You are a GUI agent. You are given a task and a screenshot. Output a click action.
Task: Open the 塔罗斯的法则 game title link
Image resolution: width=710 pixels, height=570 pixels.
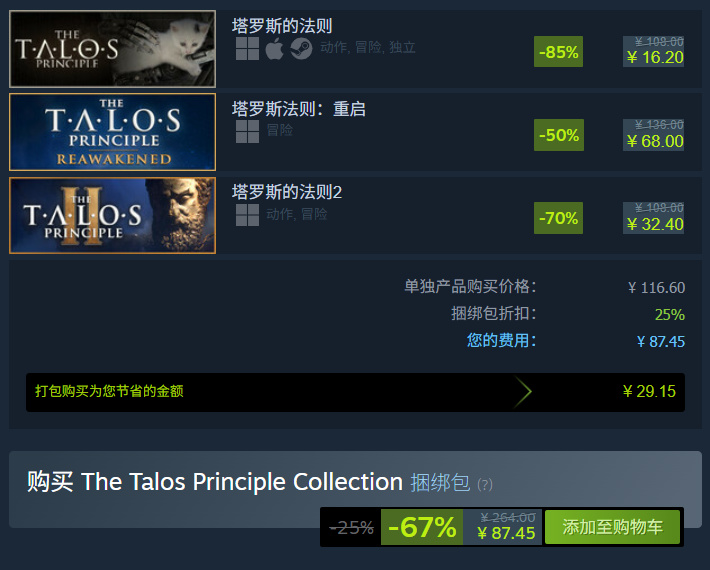(282, 26)
